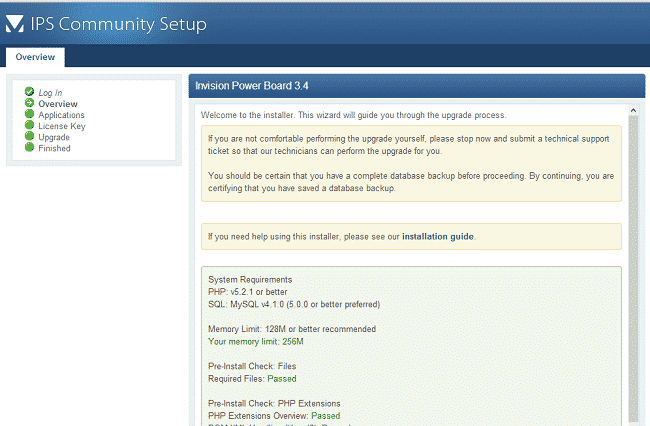Select the bold Overview step in sidebar

point(58,104)
